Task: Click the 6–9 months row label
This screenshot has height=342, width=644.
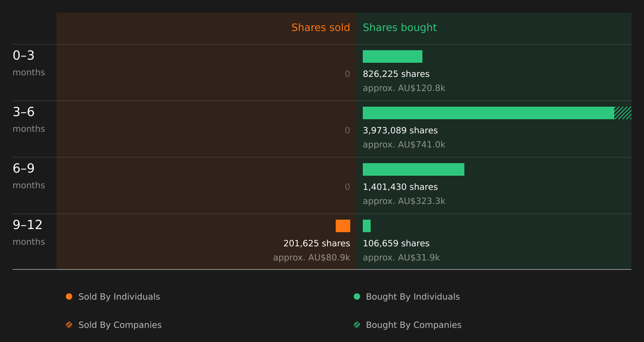Action: (29, 176)
